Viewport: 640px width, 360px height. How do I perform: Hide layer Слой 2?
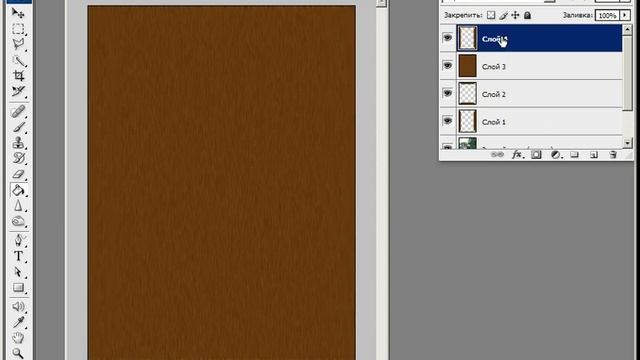448,93
